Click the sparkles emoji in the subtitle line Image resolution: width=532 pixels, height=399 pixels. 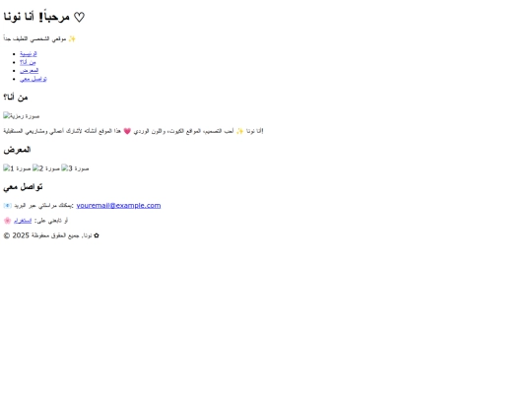(x=72, y=39)
